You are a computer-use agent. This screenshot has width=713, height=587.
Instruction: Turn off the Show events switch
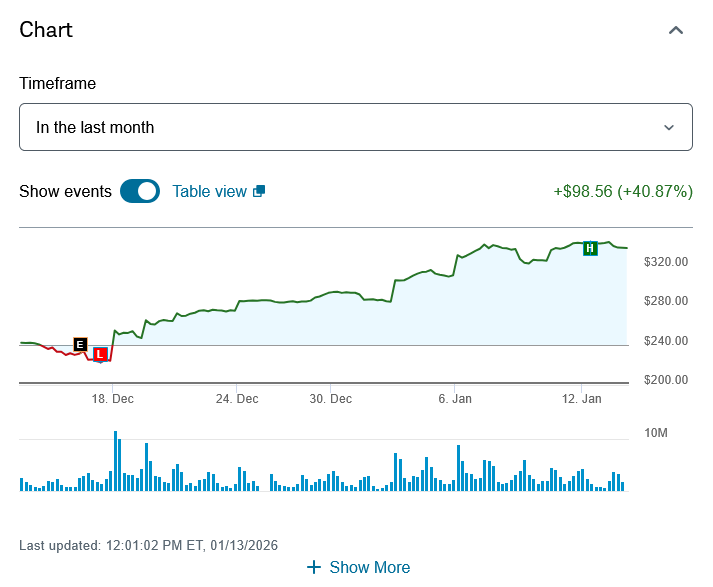(140, 191)
